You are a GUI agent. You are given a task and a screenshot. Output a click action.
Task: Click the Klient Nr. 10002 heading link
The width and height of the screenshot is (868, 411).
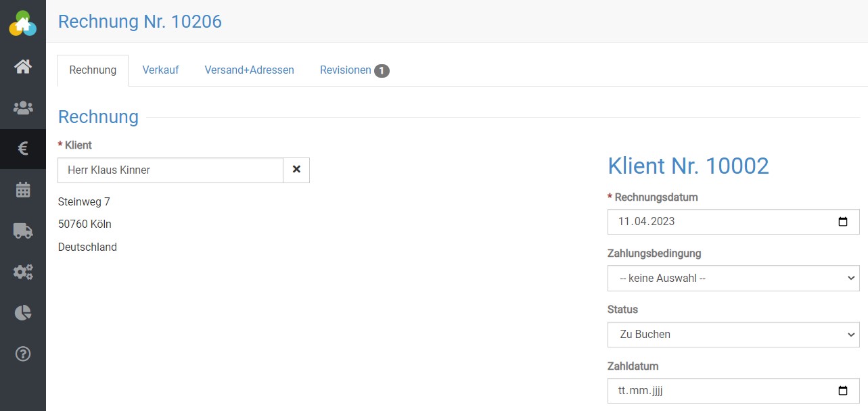688,166
